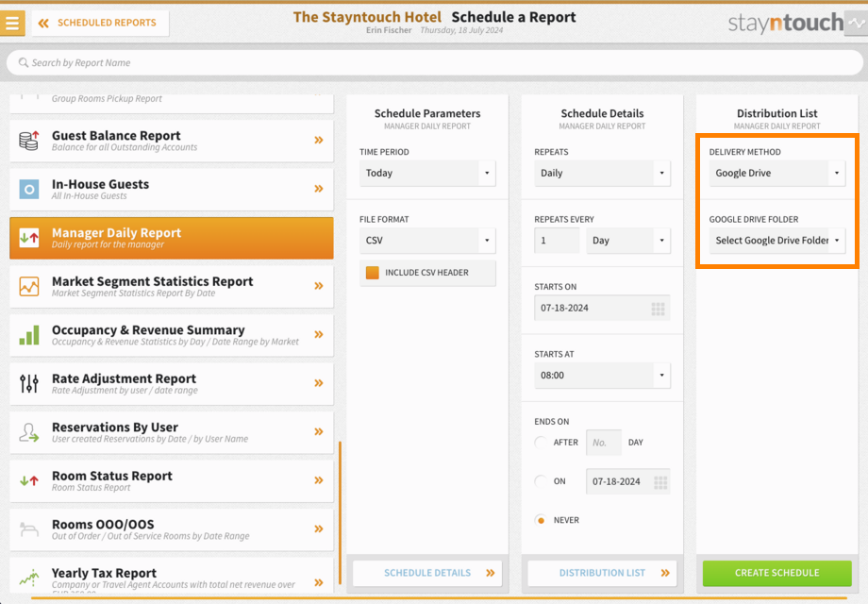Click chevron arrow on In-House Guests row
Screen dimensions: 868x604
(x=319, y=189)
